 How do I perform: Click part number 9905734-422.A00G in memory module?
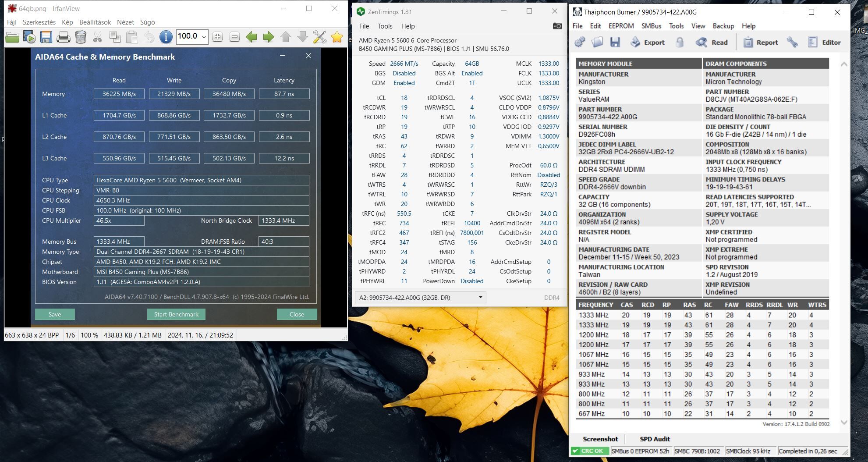point(608,117)
